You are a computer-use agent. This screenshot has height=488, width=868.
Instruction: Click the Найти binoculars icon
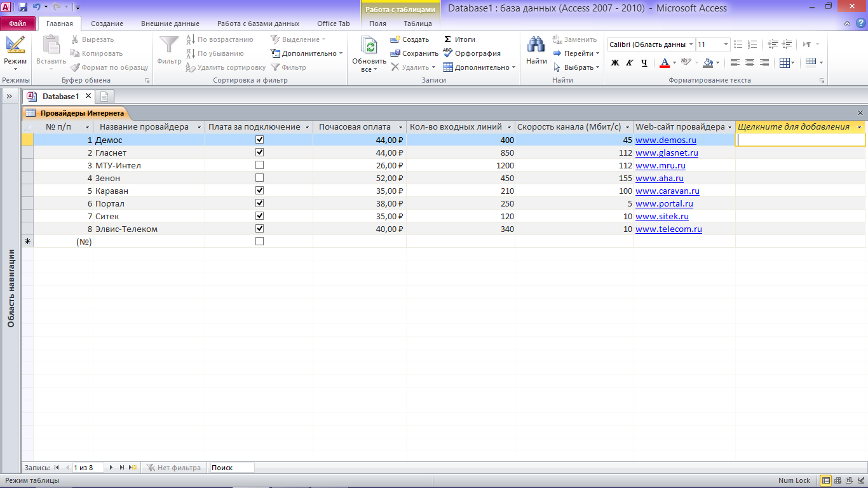[x=536, y=44]
